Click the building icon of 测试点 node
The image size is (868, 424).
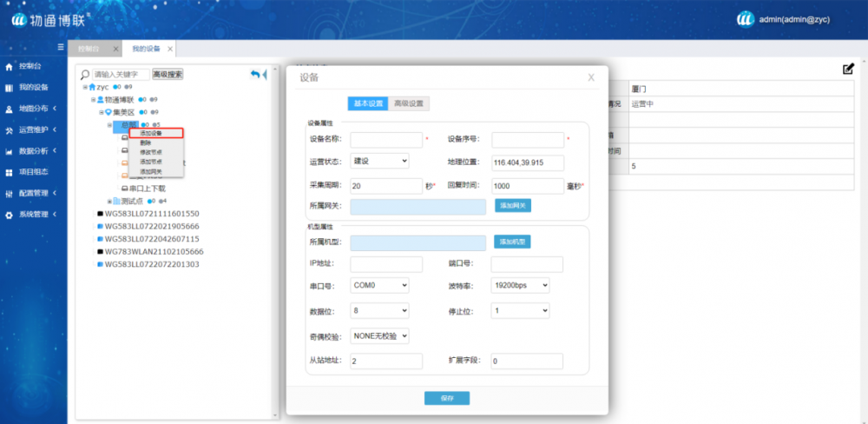tap(117, 201)
